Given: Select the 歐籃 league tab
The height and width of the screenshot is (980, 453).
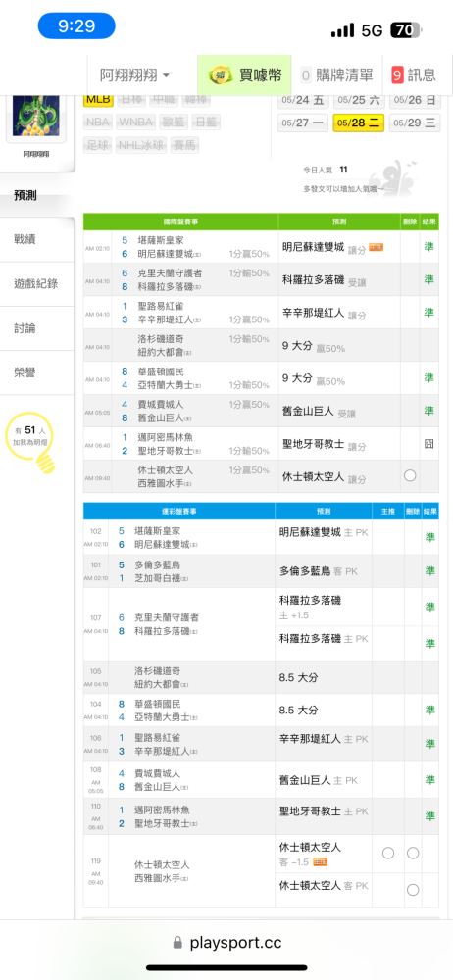Looking at the screenshot, I should pyautogui.click(x=174, y=122).
